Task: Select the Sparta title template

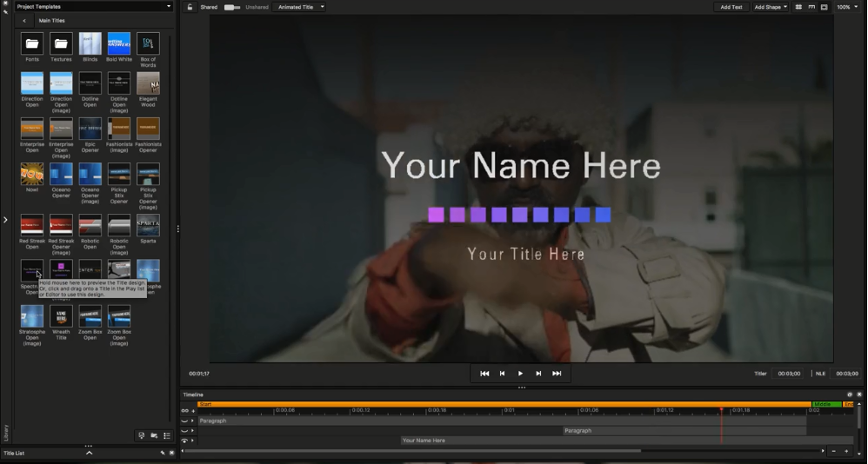Action: click(148, 227)
